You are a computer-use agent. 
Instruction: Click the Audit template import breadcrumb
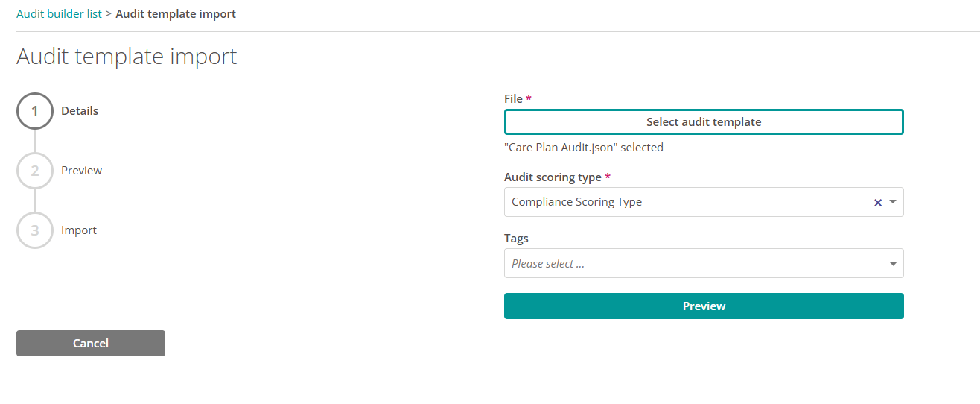click(x=176, y=13)
